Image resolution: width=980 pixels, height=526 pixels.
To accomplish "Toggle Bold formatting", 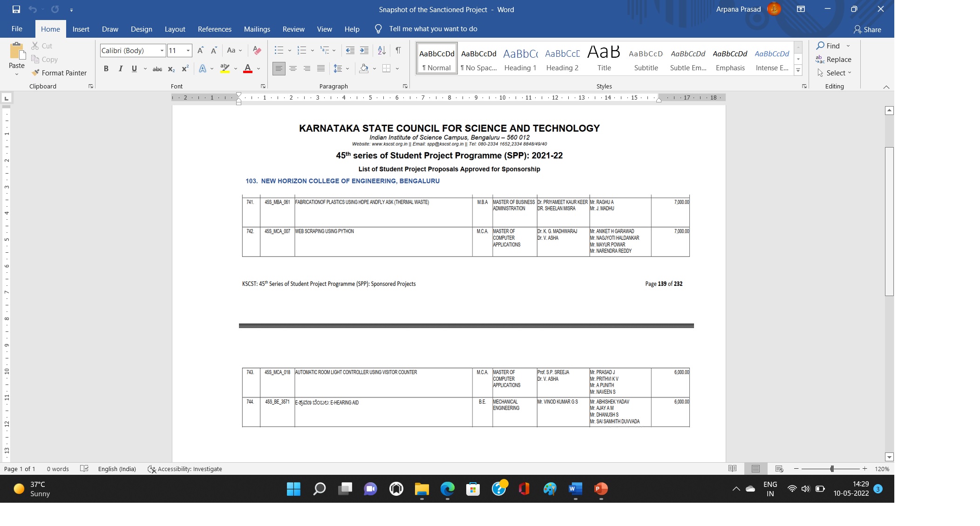I will (x=106, y=69).
